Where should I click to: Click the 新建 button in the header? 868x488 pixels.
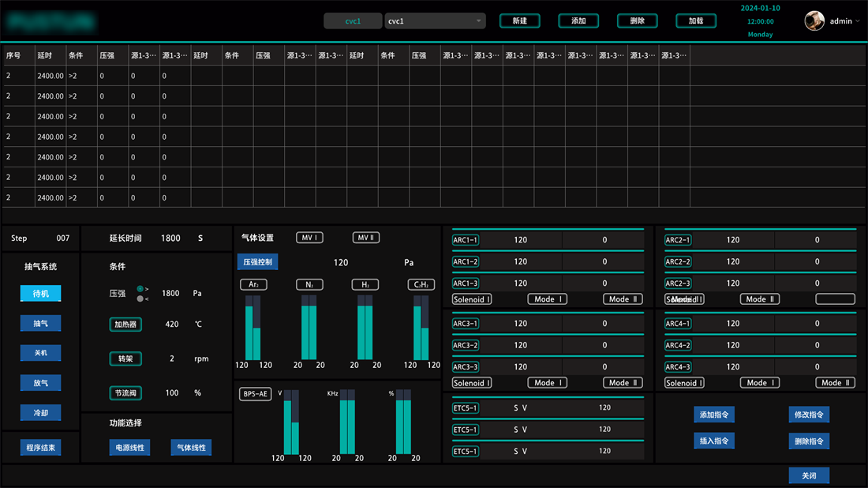coord(520,21)
